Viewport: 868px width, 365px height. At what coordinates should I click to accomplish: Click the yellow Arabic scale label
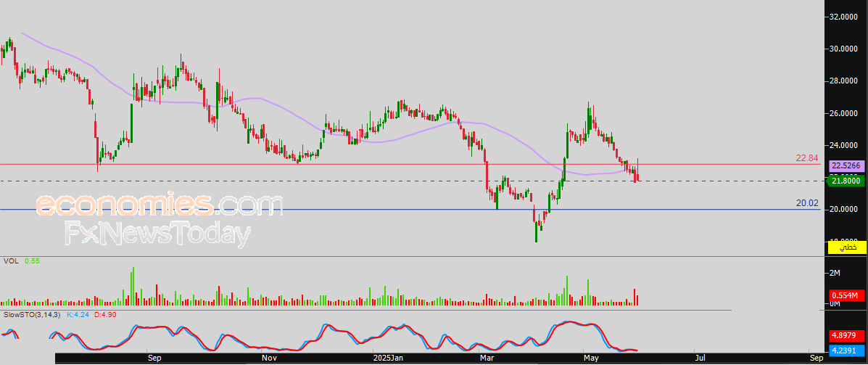tap(846, 248)
